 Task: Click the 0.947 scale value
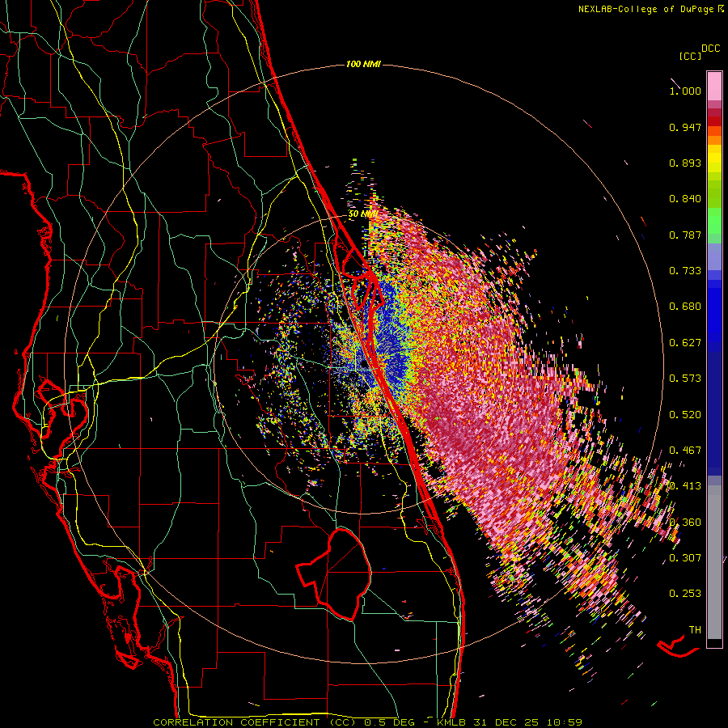685,127
